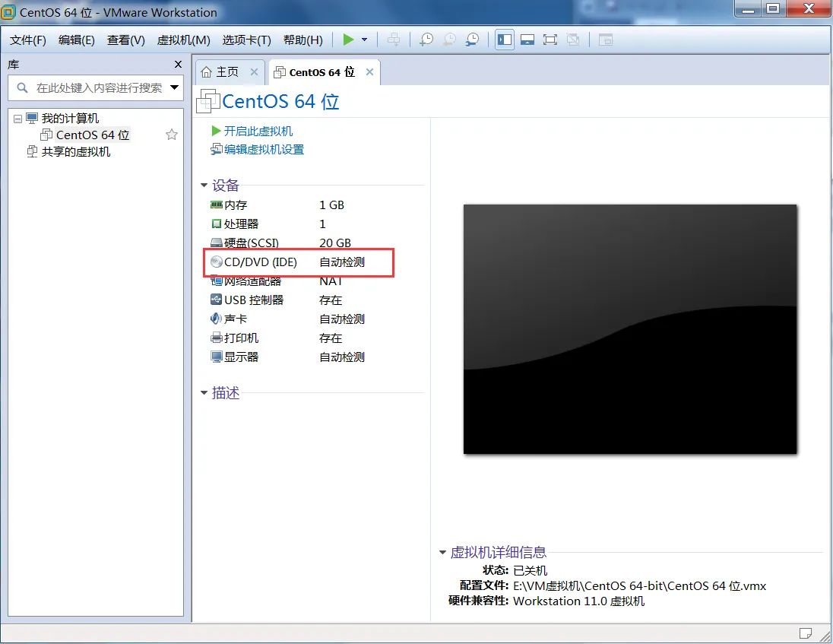Click the Workstation 11.0 虚拟机 compatibility text
Screen dimensions: 833x644
click(579, 601)
